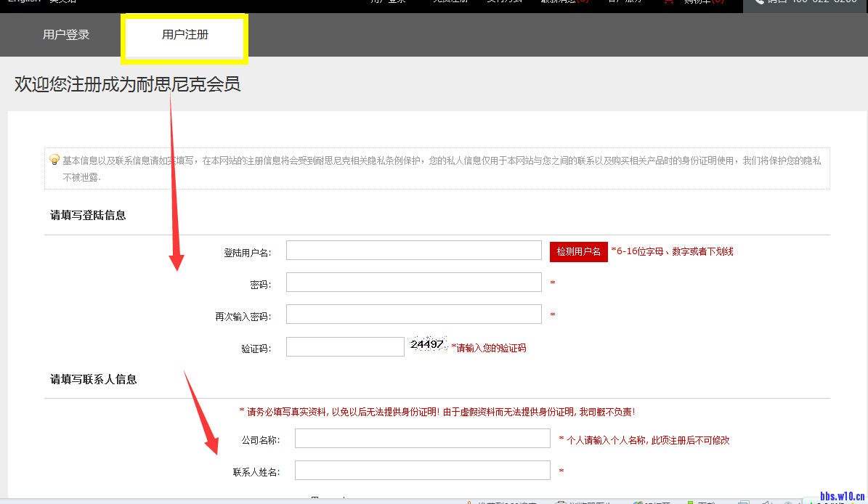Click the 验证码 input box
The width and height of the screenshot is (868, 504).
[345, 347]
